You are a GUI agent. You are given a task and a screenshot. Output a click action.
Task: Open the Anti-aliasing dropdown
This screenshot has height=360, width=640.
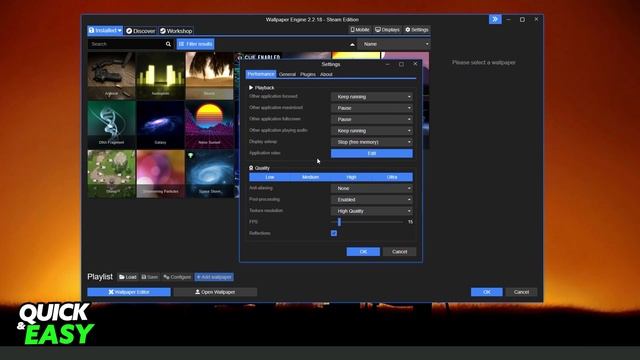(372, 189)
